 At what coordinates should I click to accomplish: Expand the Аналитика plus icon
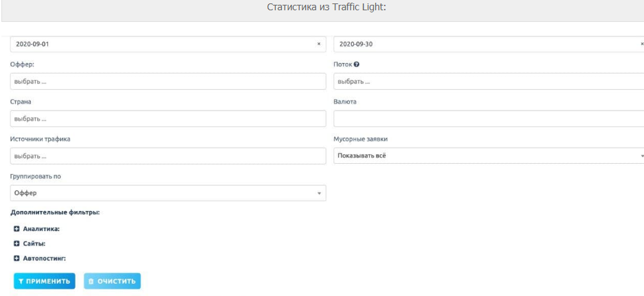click(x=16, y=229)
